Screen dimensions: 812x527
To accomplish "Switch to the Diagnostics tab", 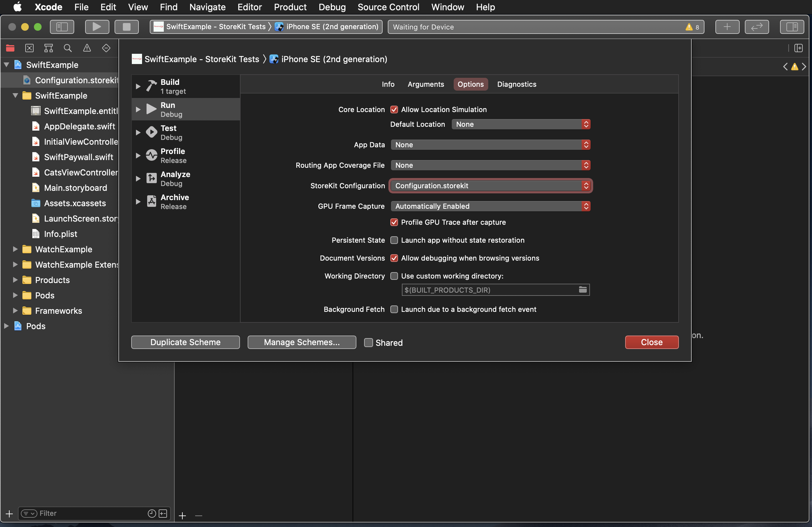I will [516, 84].
